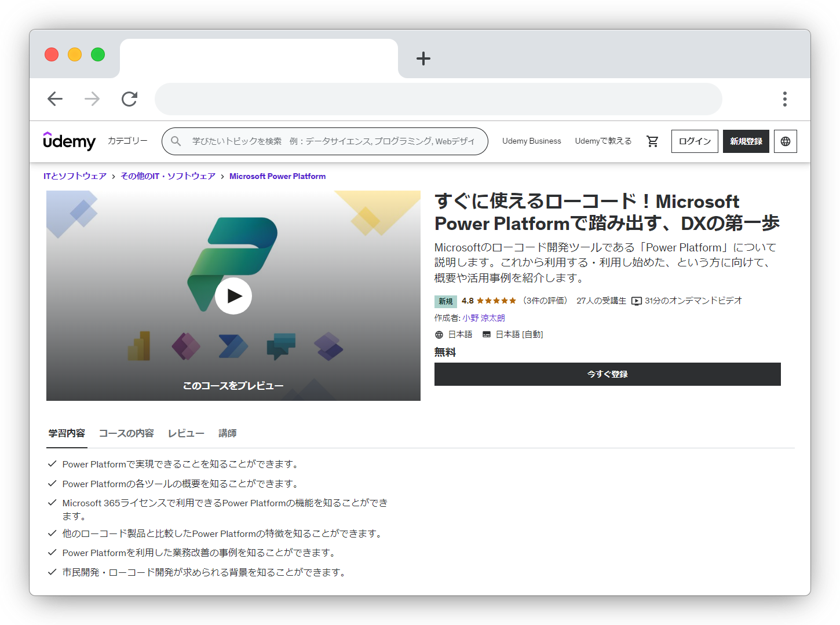Image resolution: width=840 pixels, height=625 pixels.
Task: Click the course title heading
Action: 607,213
